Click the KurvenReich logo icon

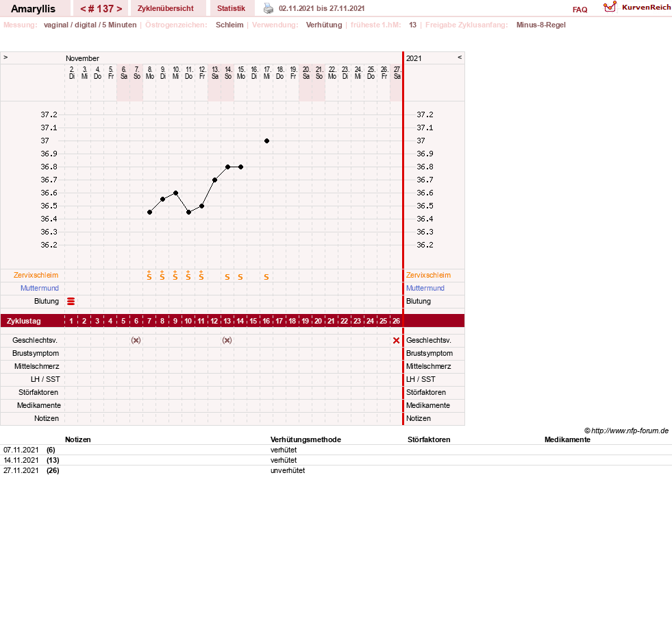[610, 7]
